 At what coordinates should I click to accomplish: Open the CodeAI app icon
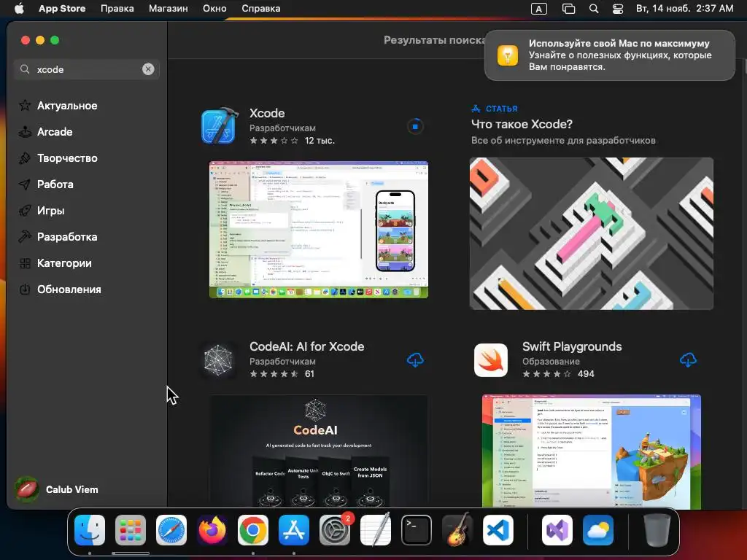pyautogui.click(x=218, y=360)
